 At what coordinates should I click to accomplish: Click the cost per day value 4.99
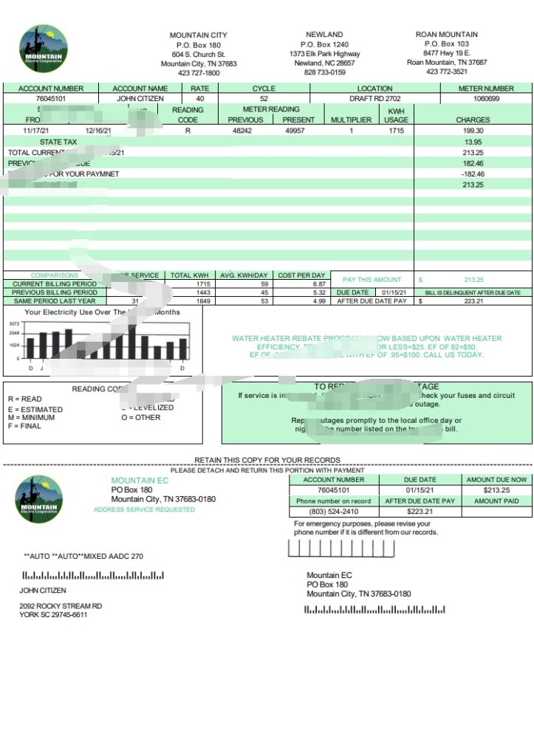coord(319,301)
